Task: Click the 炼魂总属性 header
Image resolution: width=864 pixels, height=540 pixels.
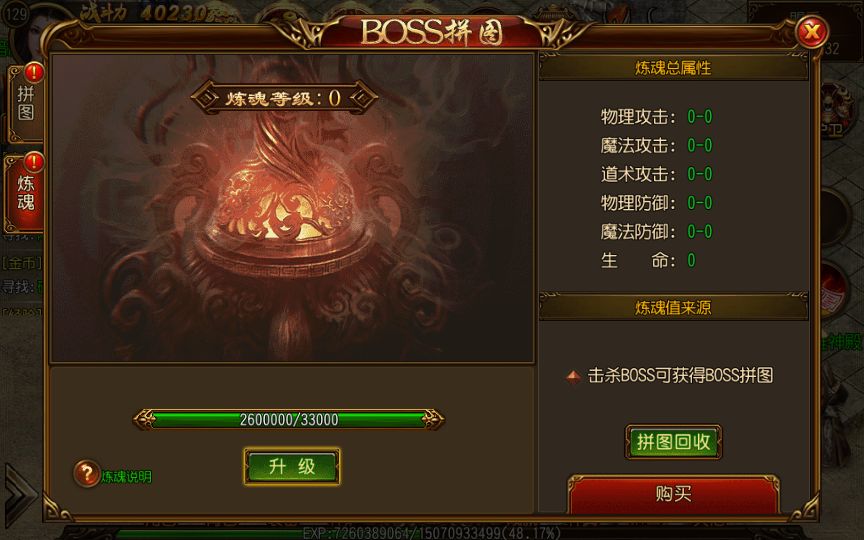Action: click(x=673, y=68)
